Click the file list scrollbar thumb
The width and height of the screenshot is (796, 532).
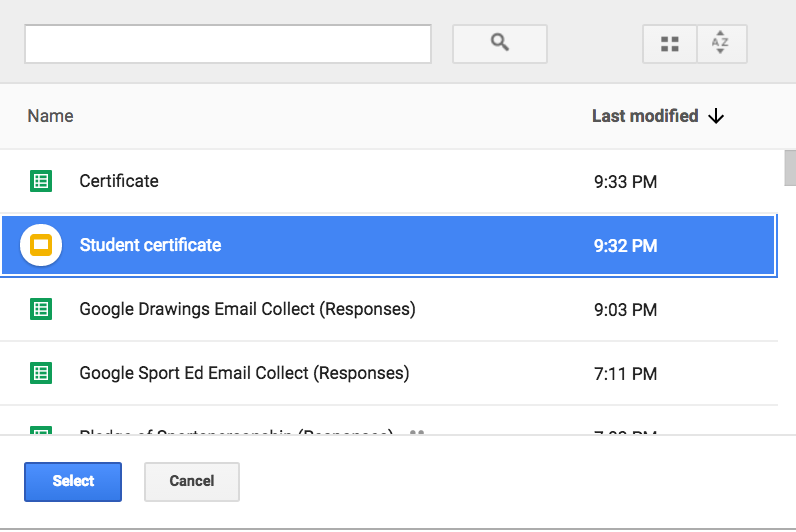pos(790,168)
